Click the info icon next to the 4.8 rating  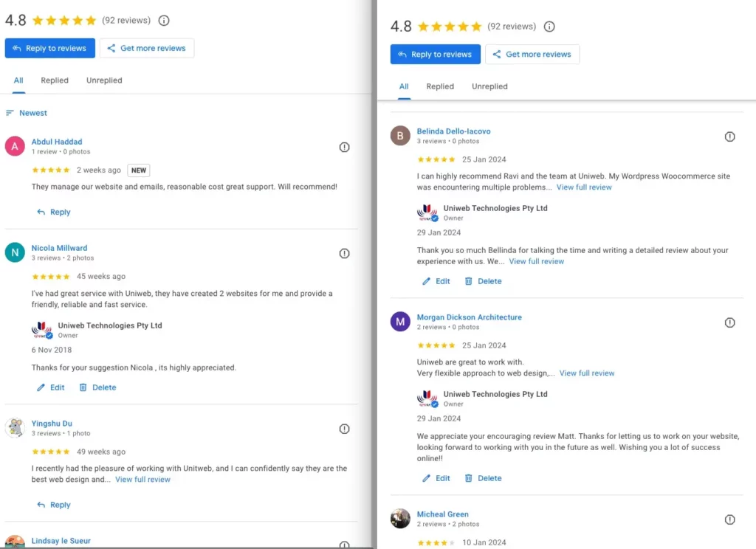coord(164,21)
